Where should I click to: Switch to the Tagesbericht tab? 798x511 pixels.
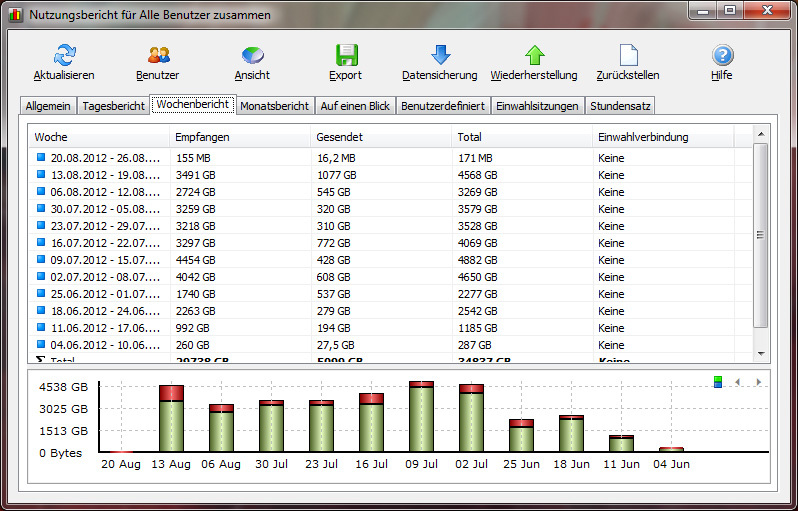(x=113, y=105)
